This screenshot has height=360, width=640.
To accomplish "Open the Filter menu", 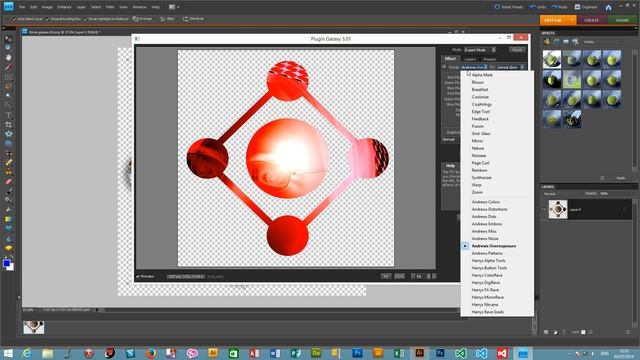I will point(110,7).
